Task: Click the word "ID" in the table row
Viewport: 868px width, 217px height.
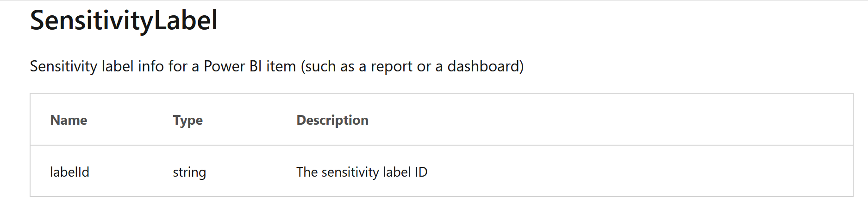Action: click(421, 172)
